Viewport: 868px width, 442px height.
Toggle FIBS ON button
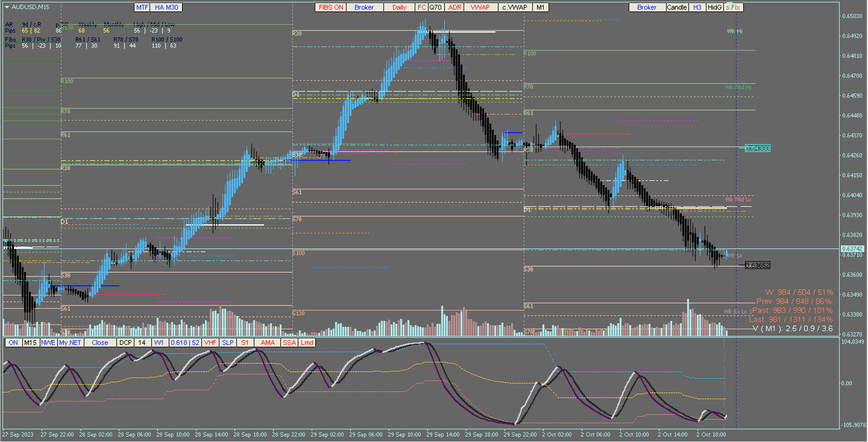pyautogui.click(x=331, y=8)
